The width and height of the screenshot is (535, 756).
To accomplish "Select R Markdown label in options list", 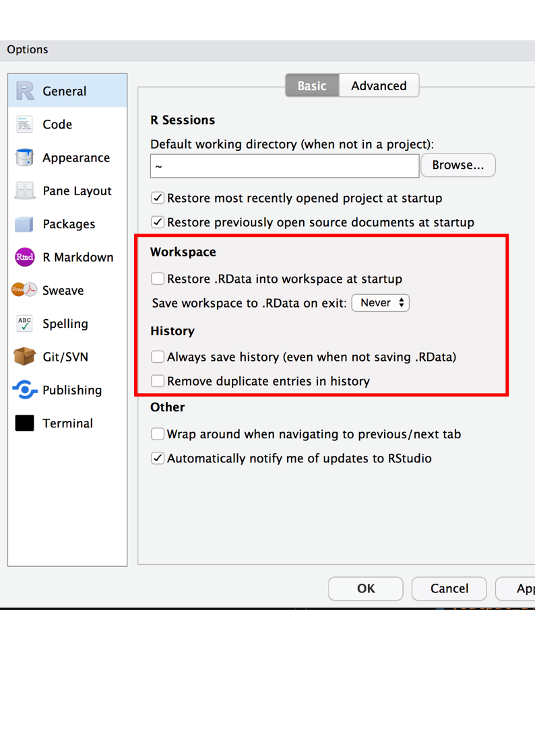I will tap(77, 257).
